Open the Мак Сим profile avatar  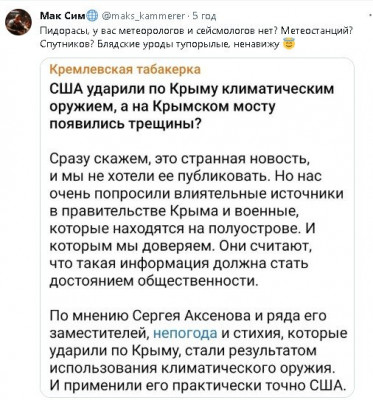[18, 23]
